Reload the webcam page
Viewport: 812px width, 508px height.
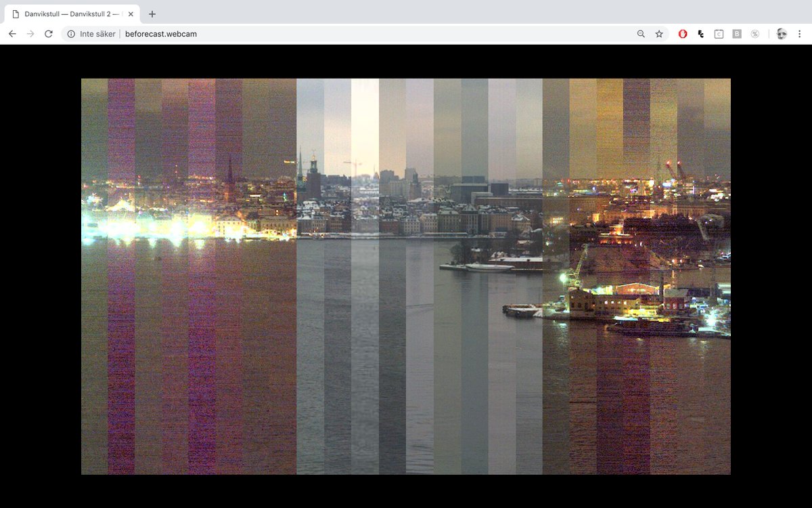pos(48,33)
